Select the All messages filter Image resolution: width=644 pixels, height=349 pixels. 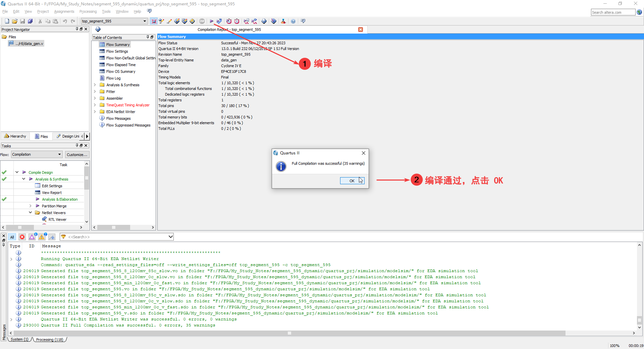point(12,237)
